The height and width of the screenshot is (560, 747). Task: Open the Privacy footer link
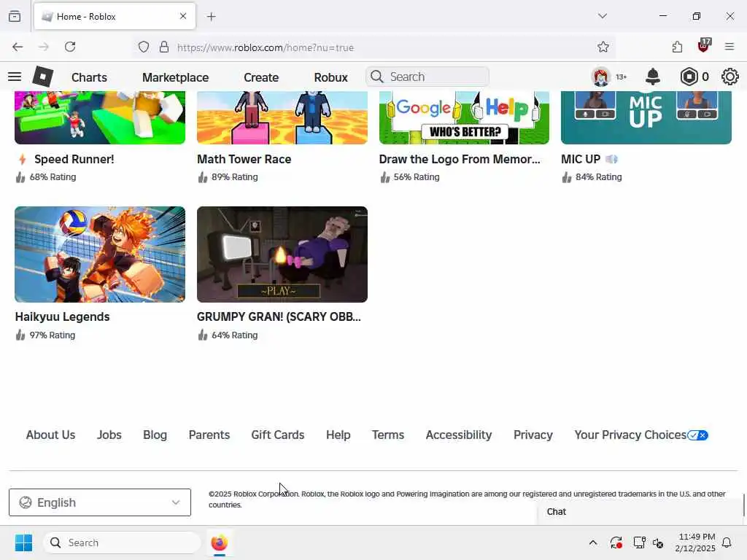pos(533,435)
